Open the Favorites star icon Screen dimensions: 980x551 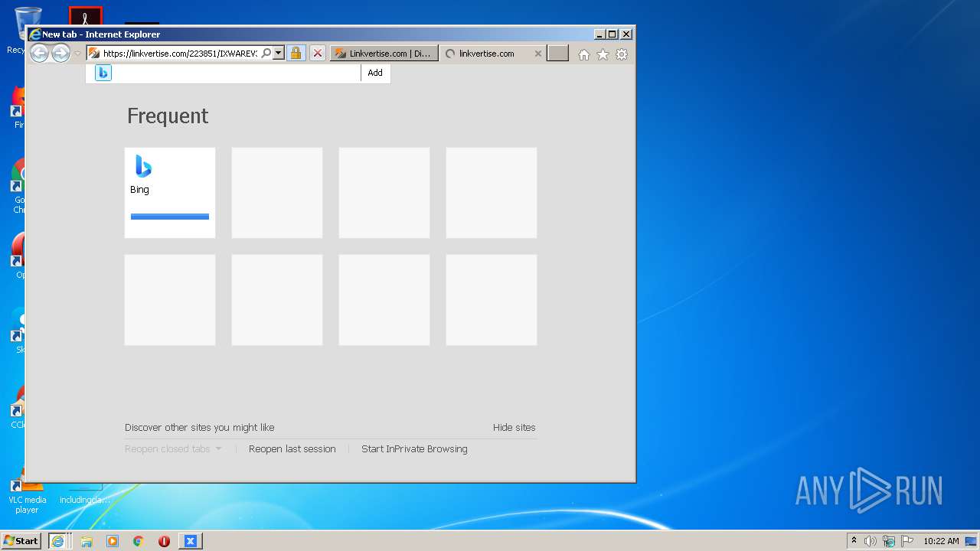point(603,54)
